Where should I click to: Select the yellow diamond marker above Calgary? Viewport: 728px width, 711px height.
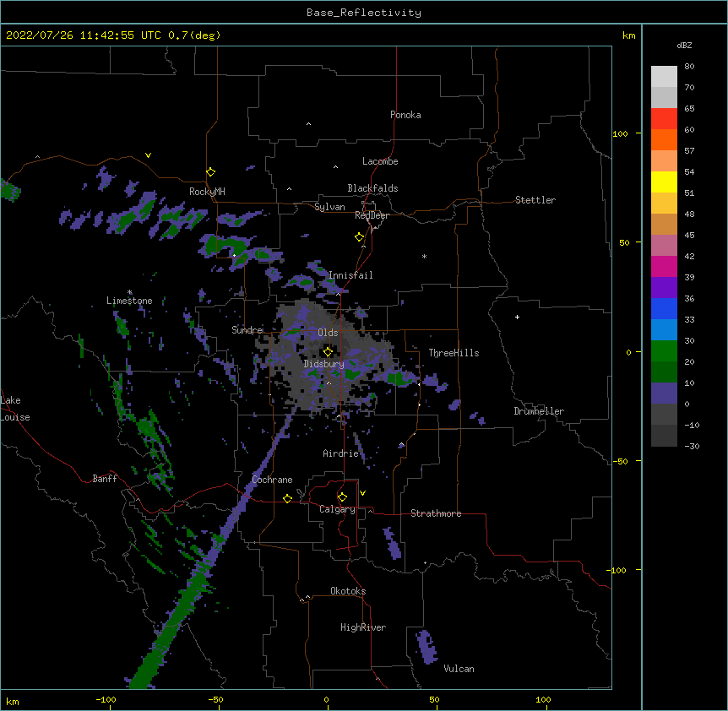[342, 497]
